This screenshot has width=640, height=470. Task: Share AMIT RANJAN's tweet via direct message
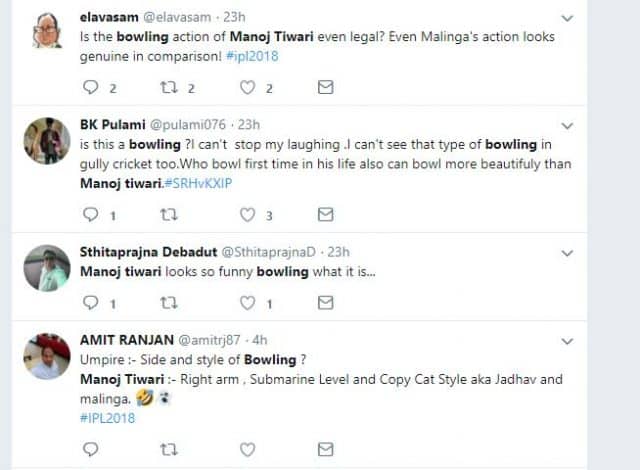pyautogui.click(x=325, y=449)
